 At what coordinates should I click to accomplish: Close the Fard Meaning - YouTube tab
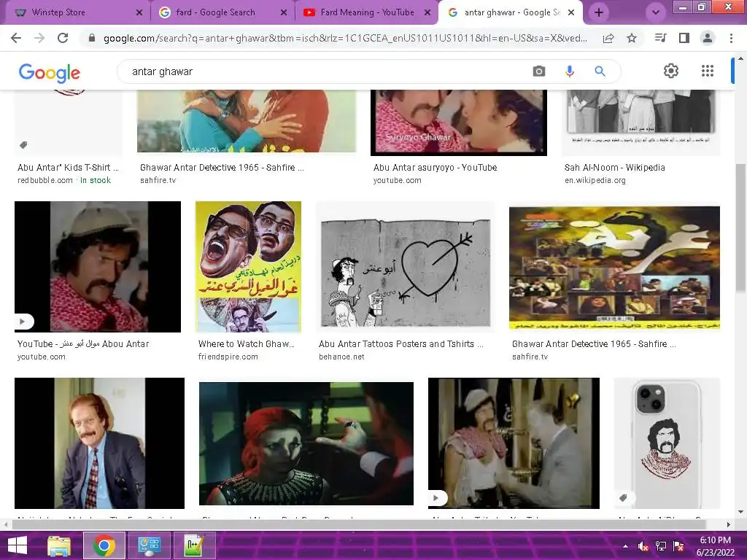[x=427, y=12]
